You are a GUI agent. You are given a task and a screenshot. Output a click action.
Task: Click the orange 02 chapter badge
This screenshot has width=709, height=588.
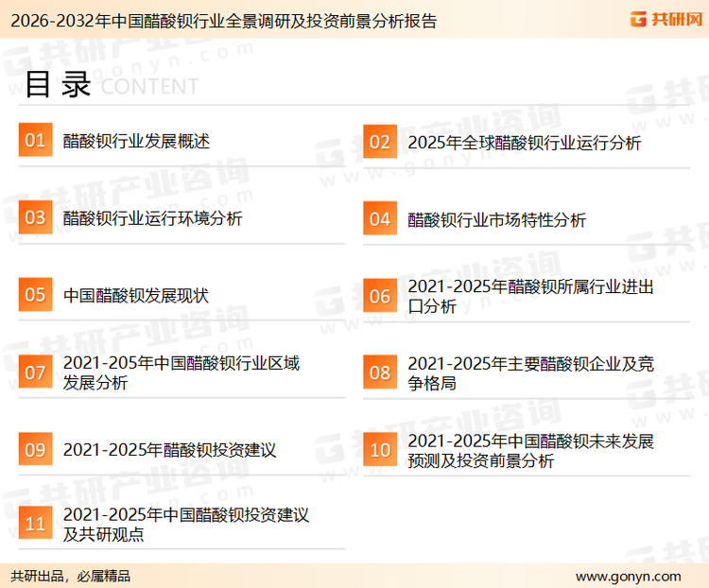pyautogui.click(x=379, y=143)
